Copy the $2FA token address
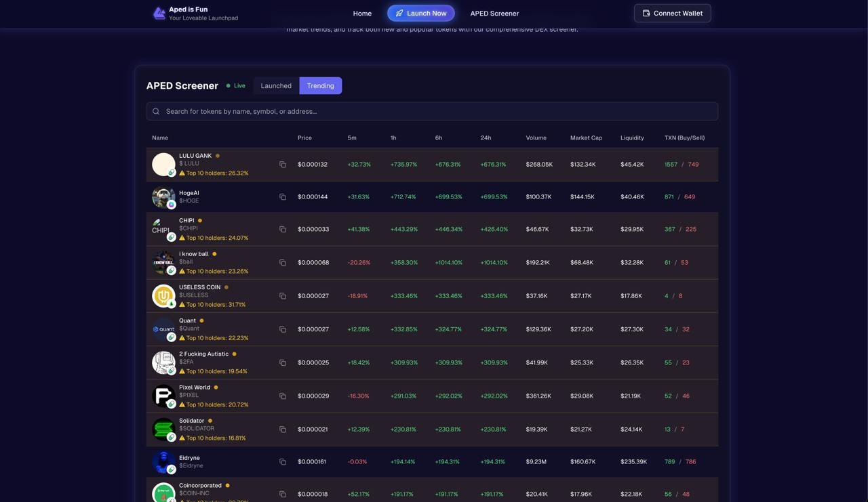 283,362
